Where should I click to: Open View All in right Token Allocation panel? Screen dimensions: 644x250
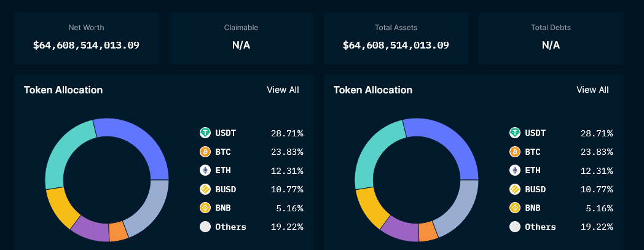(x=592, y=90)
